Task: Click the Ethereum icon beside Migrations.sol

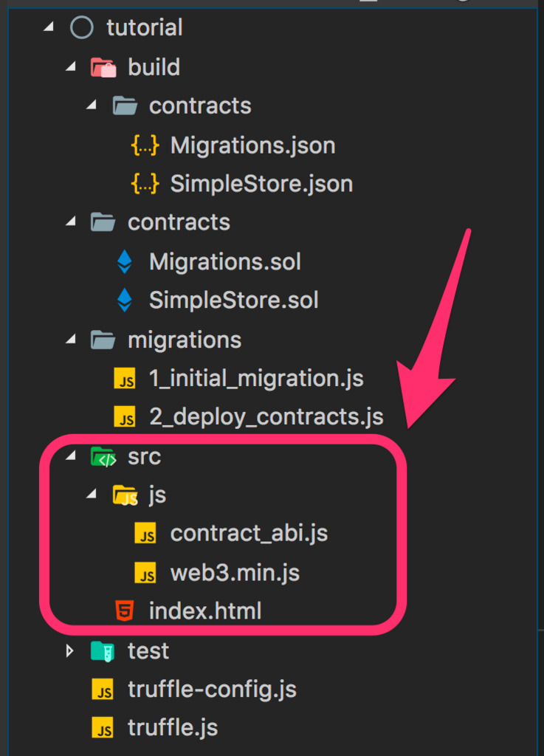Action: coord(125,261)
